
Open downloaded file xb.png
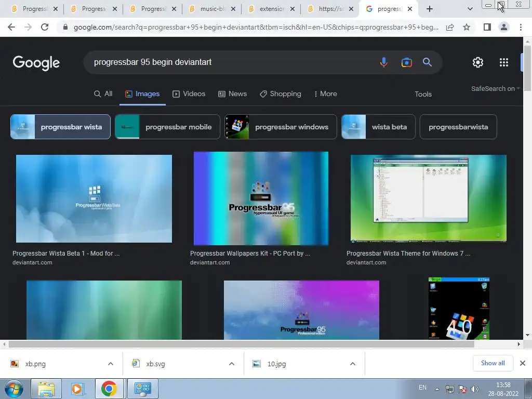point(35,364)
